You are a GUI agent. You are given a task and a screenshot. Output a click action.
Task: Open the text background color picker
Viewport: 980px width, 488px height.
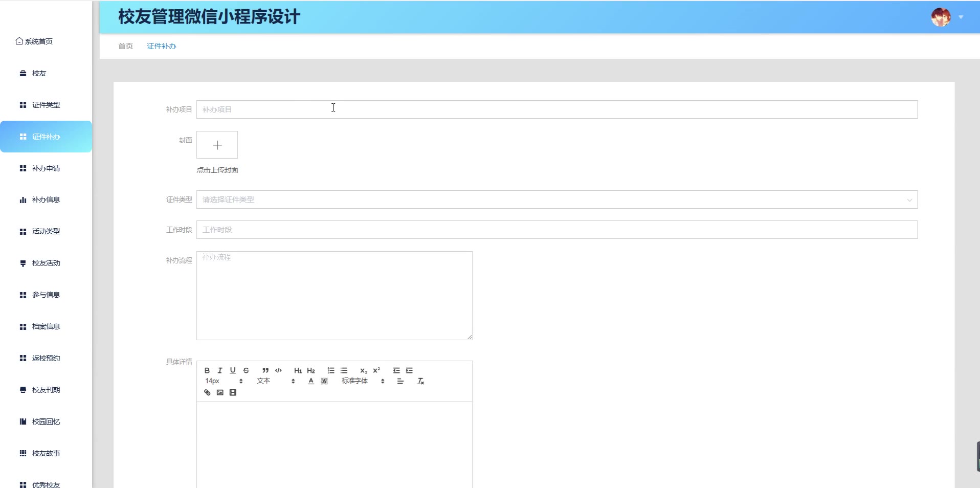[x=324, y=381]
